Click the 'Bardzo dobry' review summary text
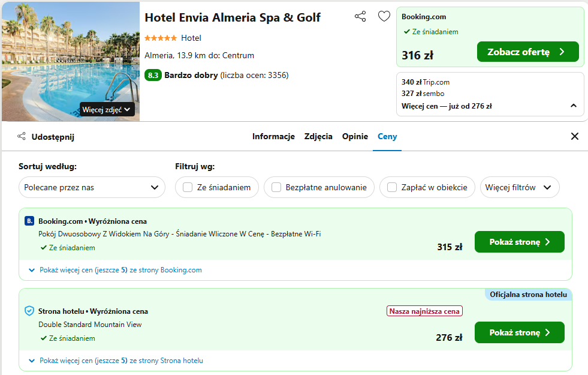The image size is (588, 375). point(191,75)
